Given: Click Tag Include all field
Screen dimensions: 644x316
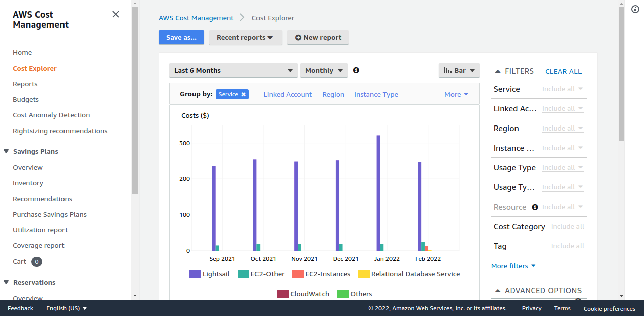Looking at the screenshot, I should click(567, 246).
